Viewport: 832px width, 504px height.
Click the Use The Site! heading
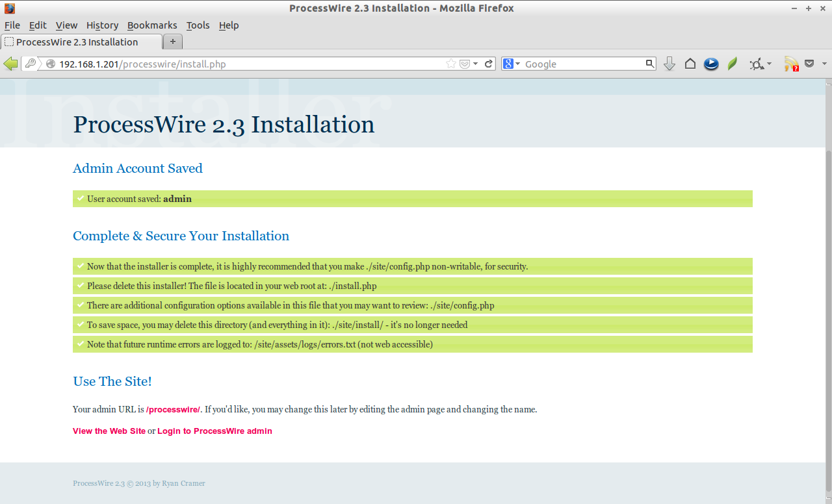click(x=112, y=381)
